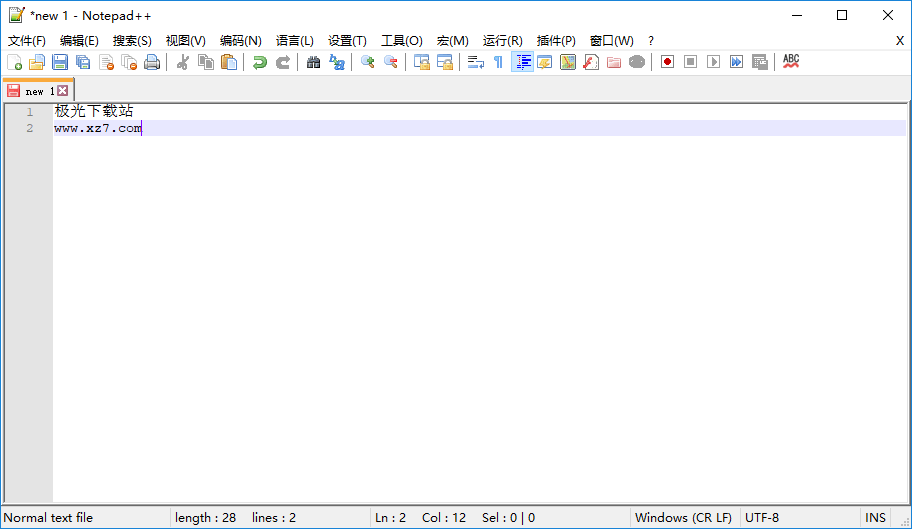This screenshot has height=529, width=912.
Task: Undo the last edit with green arrow
Action: click(259, 62)
